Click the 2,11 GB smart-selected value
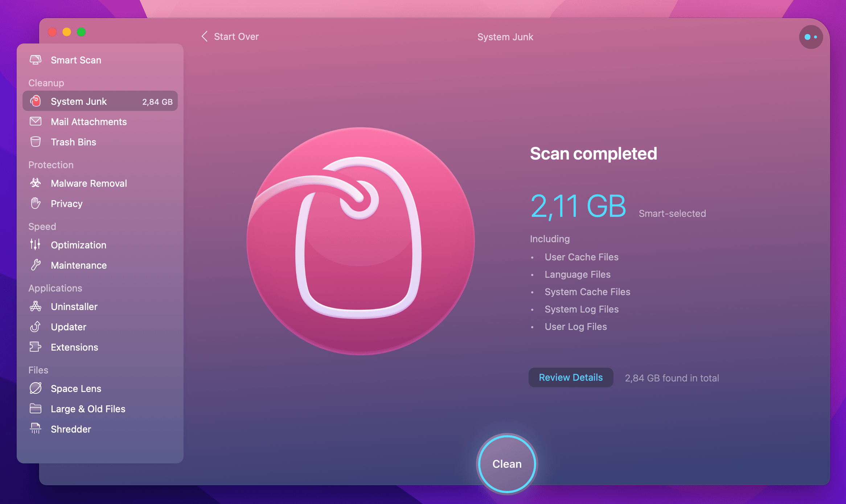846x504 pixels. [578, 206]
